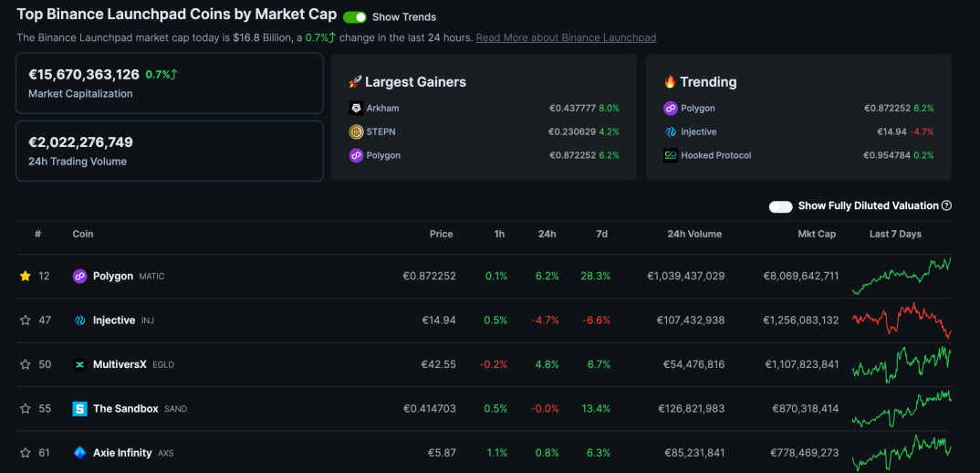
Task: Click the STEPN coin icon
Action: click(x=356, y=132)
